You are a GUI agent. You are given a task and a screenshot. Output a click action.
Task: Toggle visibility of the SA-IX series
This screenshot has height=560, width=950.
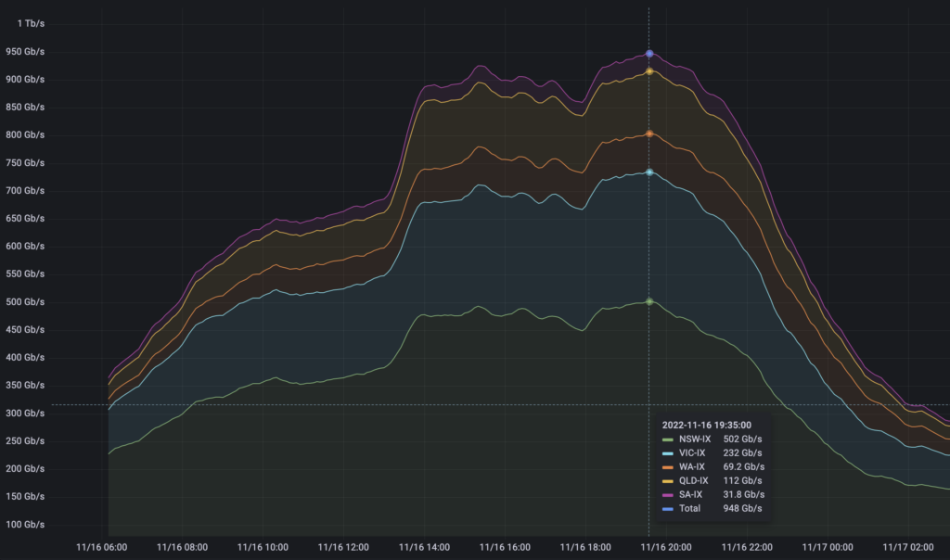691,494
